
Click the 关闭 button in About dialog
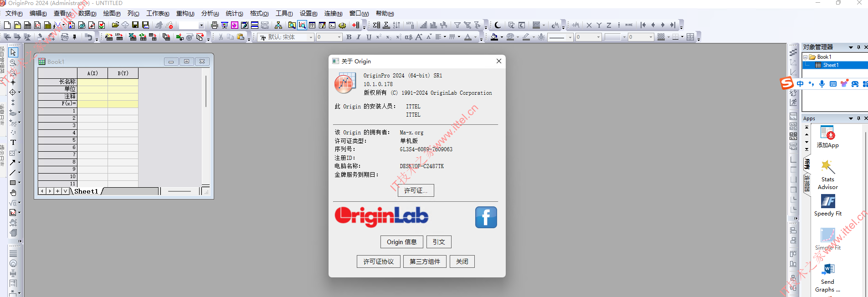[x=462, y=261]
